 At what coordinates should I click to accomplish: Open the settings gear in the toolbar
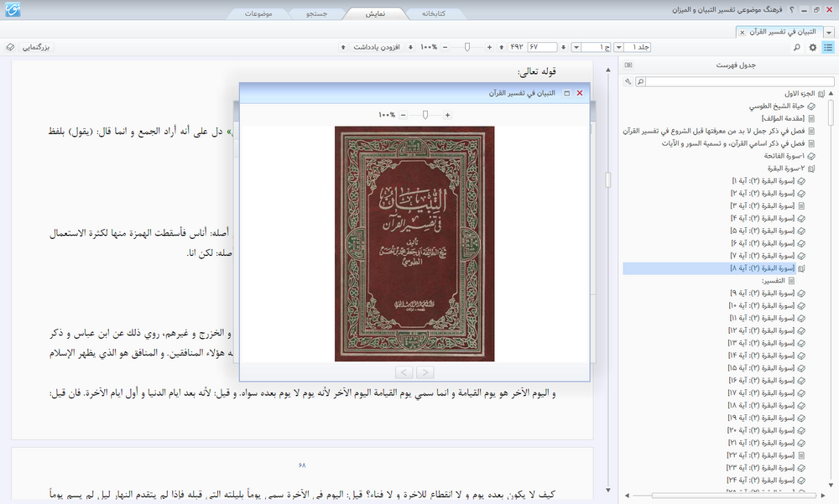pos(813,47)
